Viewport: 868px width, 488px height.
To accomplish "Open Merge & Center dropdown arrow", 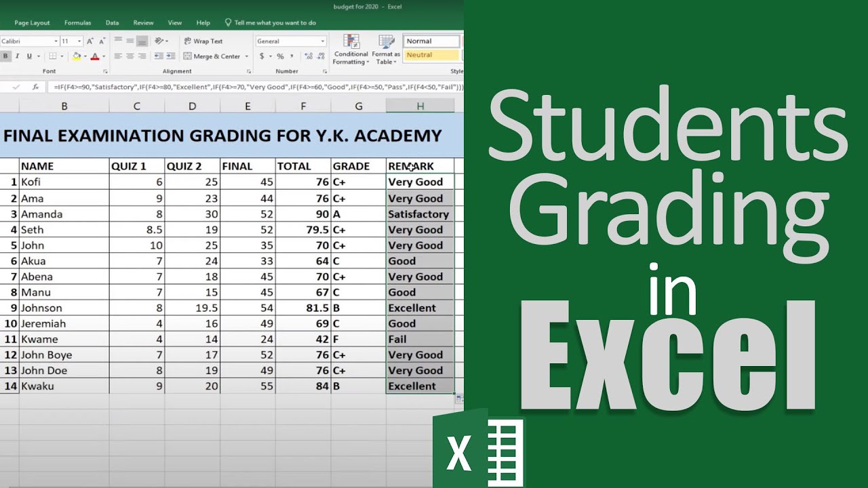I will [247, 56].
